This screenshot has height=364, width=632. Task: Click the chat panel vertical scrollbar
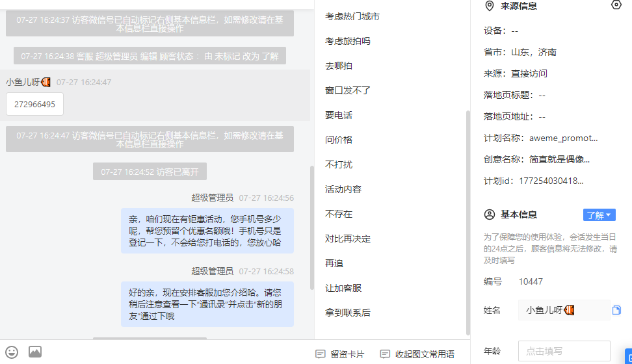(311, 227)
